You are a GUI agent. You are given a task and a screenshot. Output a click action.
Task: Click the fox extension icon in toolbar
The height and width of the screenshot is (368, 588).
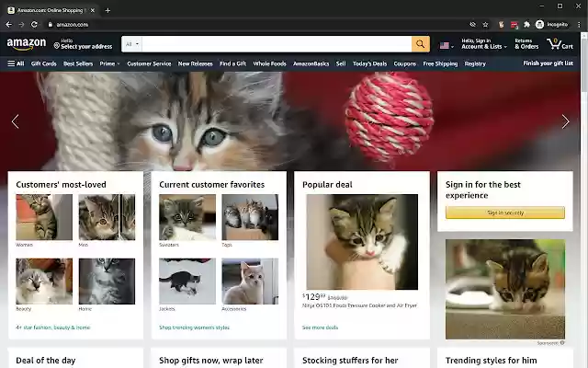[x=501, y=25]
